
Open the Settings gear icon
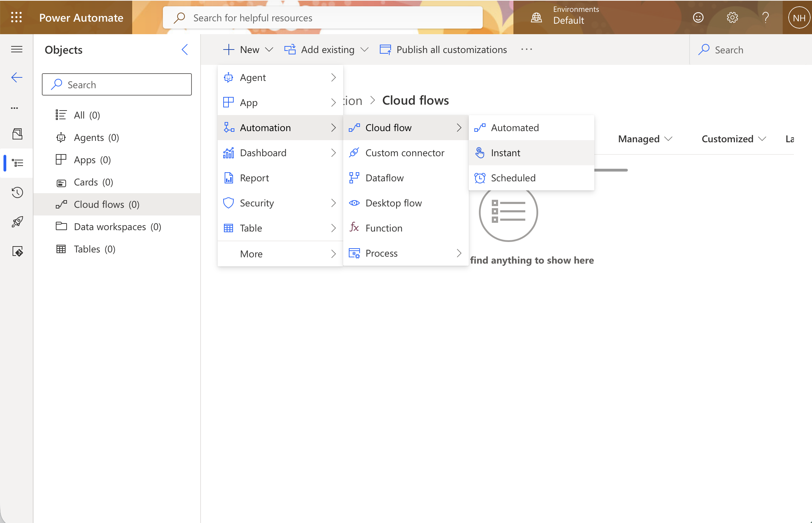(732, 17)
